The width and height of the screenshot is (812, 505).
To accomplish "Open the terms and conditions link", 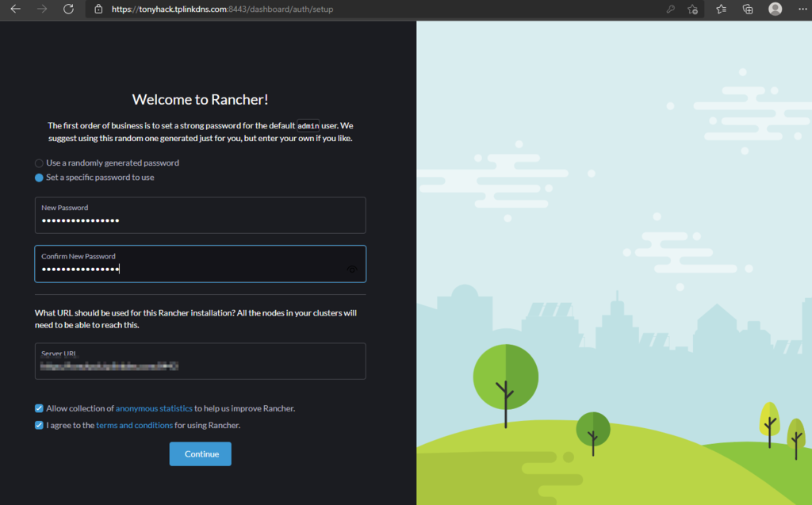I will (134, 425).
